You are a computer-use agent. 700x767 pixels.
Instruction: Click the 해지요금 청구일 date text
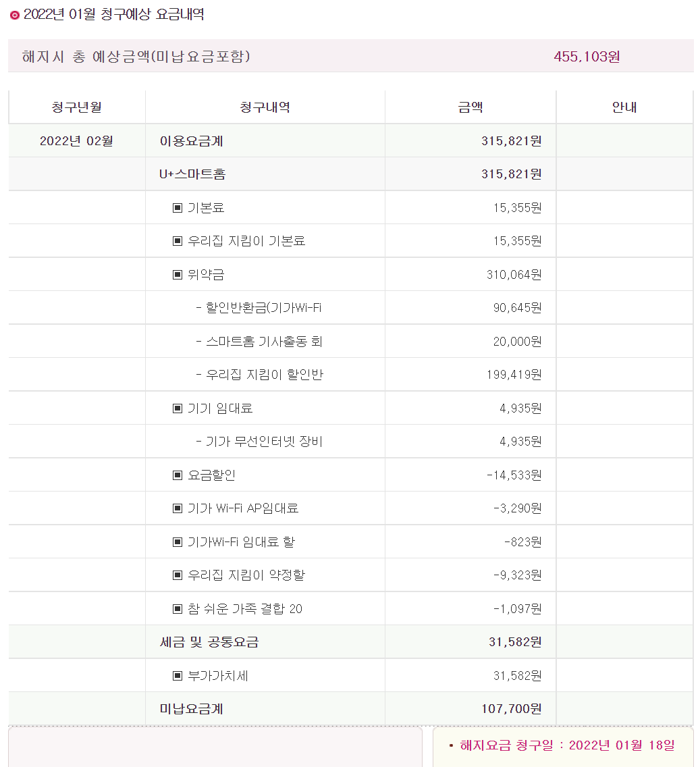[567, 745]
